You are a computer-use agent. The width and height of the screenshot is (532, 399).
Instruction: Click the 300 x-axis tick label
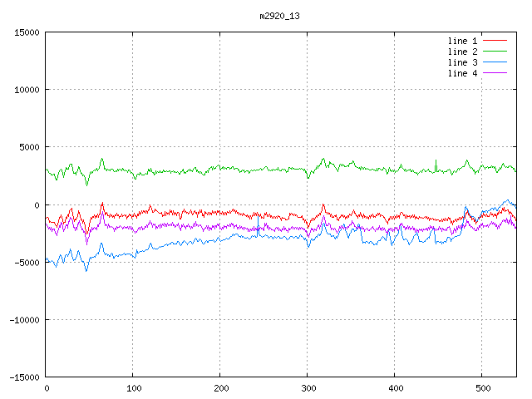[x=308, y=388]
